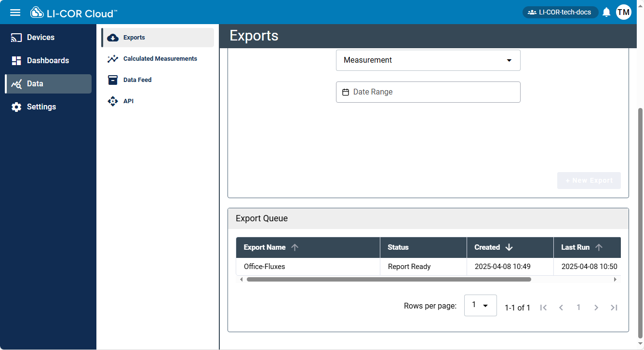This screenshot has width=644, height=350.
Task: Open the Data Feed panel
Action: click(x=112, y=80)
